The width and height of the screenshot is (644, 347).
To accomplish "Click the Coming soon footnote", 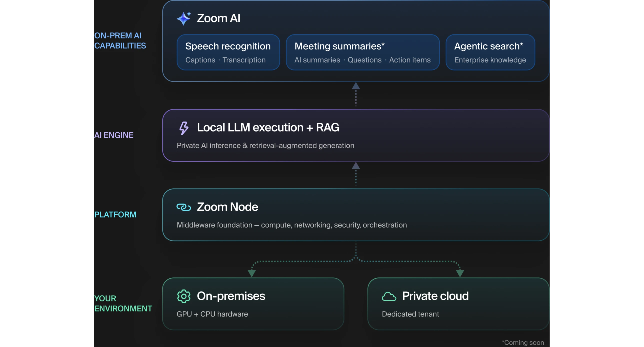I will tap(523, 342).
